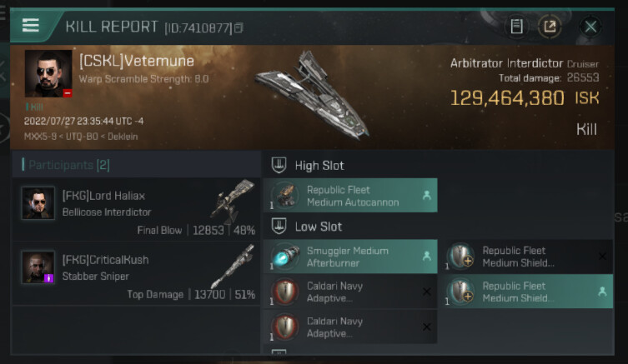This screenshot has height=364, width=628.
Task: Click CriticalKush's portrait
Action: [38, 267]
